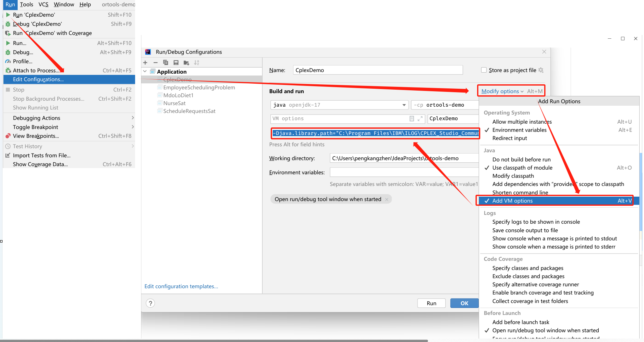Click the Move into new folder icon
Viewport: 644px width, 342px height.
point(186,63)
